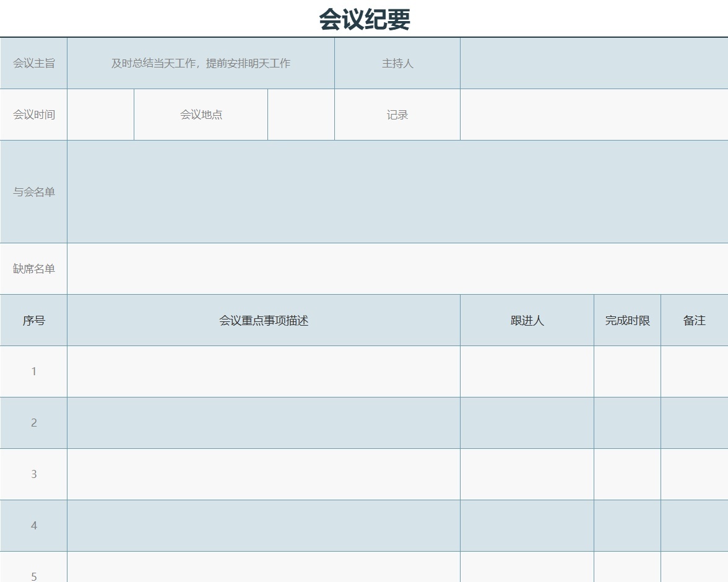The width and height of the screenshot is (728, 582).
Task: Click the empty recorder field beside 记录
Action: click(x=593, y=115)
